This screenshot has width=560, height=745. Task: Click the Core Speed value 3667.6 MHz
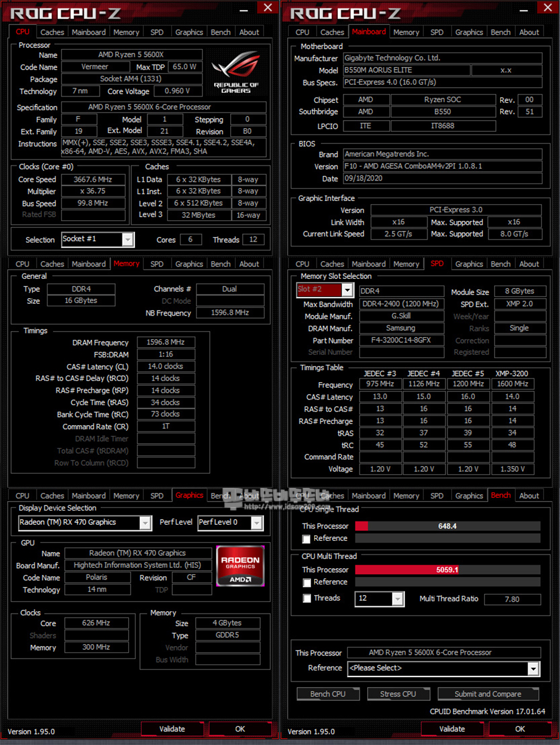[x=93, y=180]
